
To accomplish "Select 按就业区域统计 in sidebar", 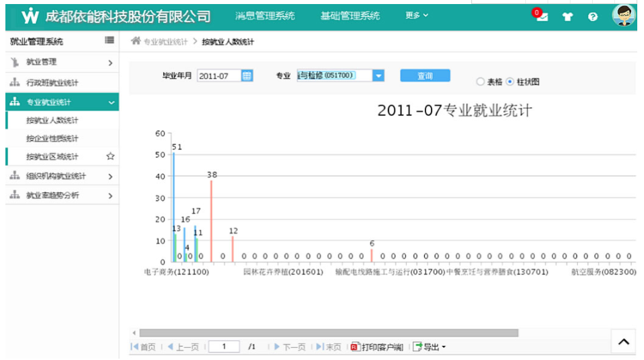I will tap(52, 156).
